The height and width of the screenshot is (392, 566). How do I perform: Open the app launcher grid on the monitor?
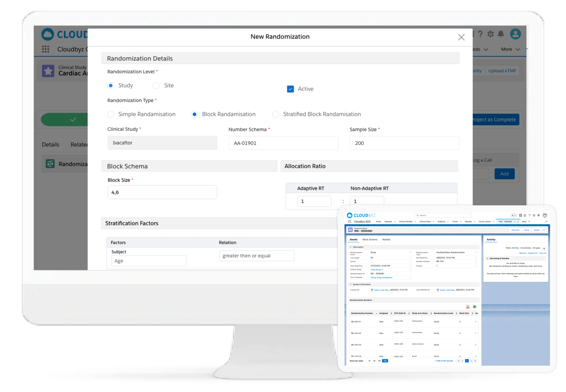tap(45, 49)
